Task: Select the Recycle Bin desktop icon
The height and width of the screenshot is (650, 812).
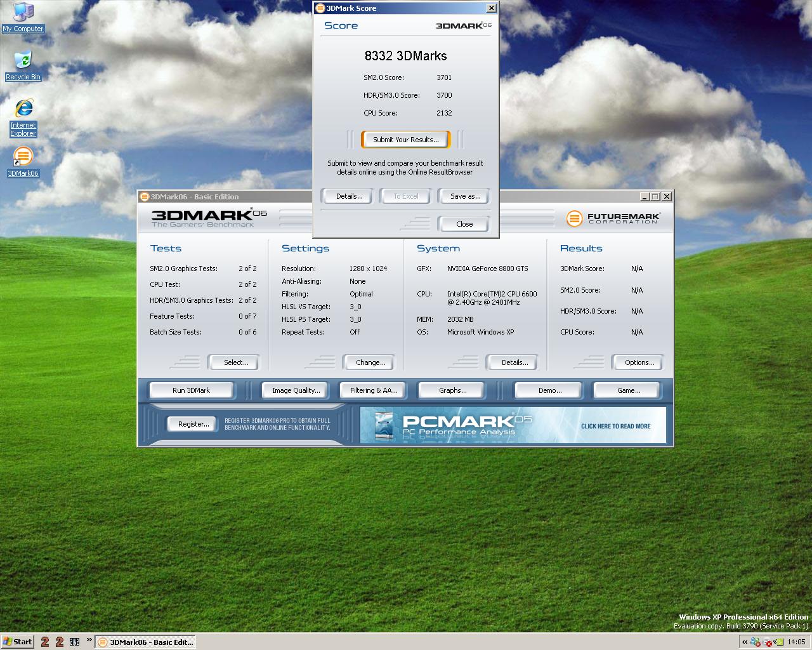Action: pyautogui.click(x=23, y=66)
